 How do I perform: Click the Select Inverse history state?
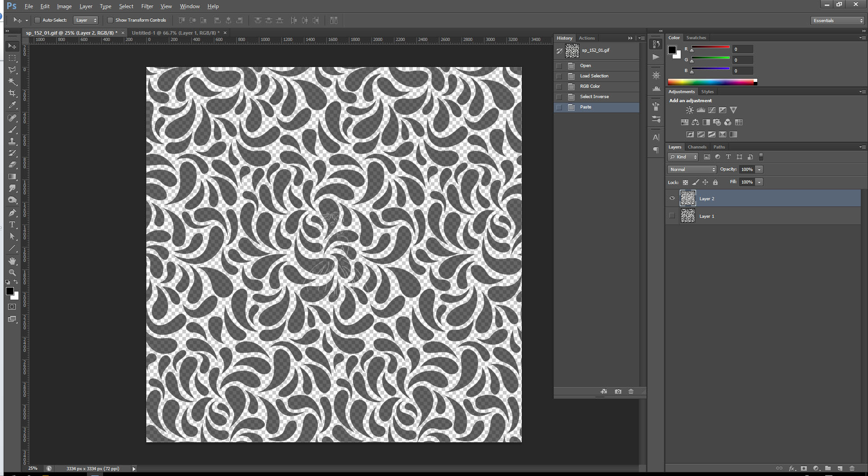pos(597,97)
